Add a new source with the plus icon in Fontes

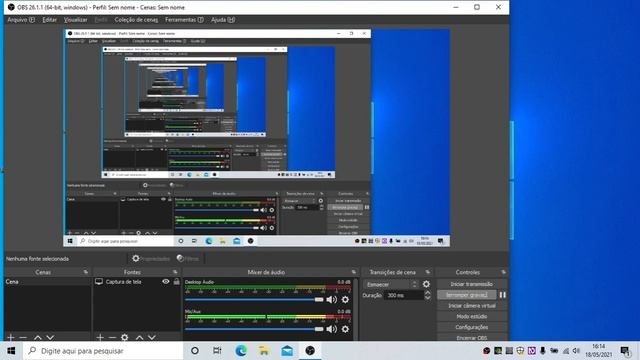pos(100,338)
